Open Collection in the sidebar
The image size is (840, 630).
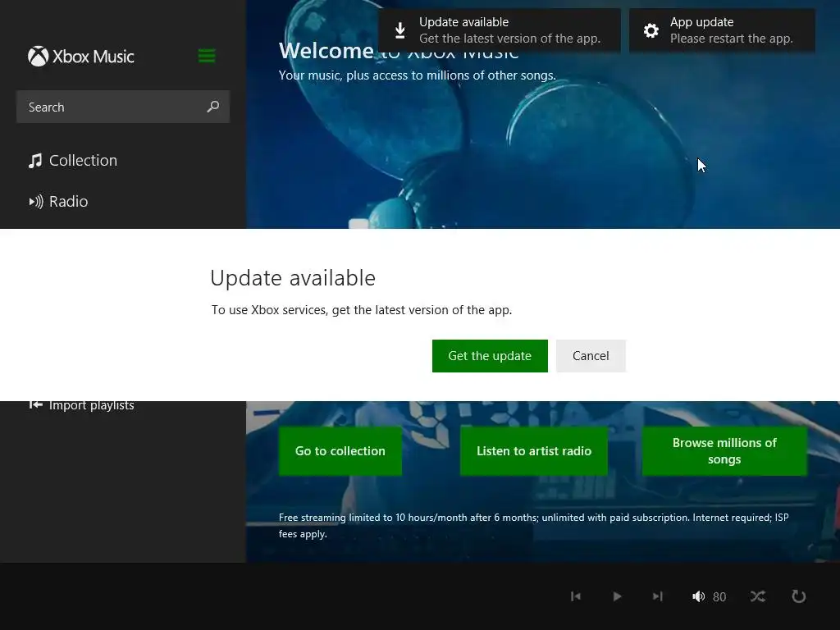point(73,160)
